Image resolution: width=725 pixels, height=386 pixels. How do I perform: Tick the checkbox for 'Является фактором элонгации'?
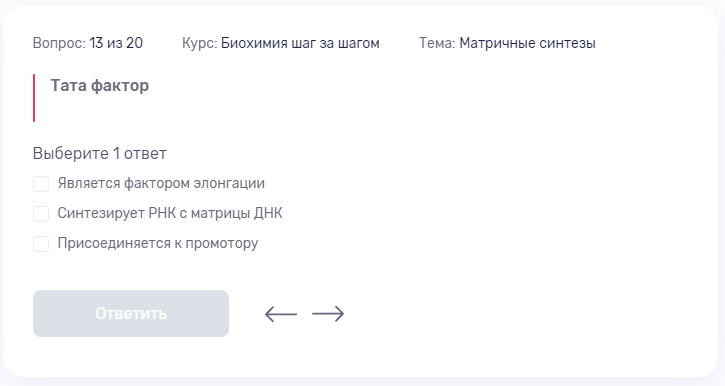41,184
